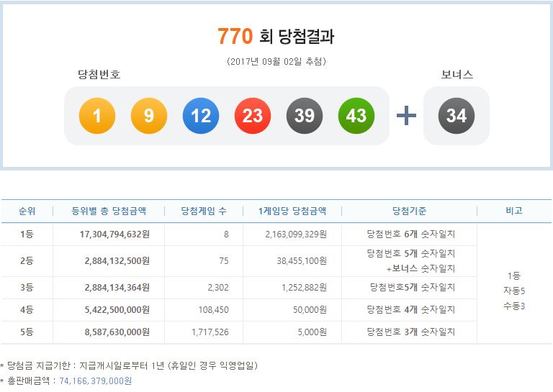The height and width of the screenshot is (392, 553).
Task: Click total prize 2,884,134,364원
Action: coord(117,288)
